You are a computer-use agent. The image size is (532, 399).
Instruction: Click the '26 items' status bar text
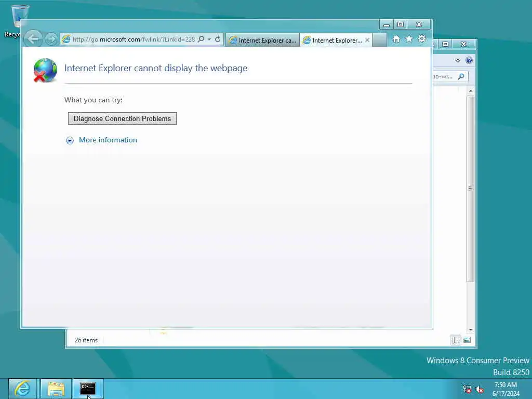pos(86,340)
